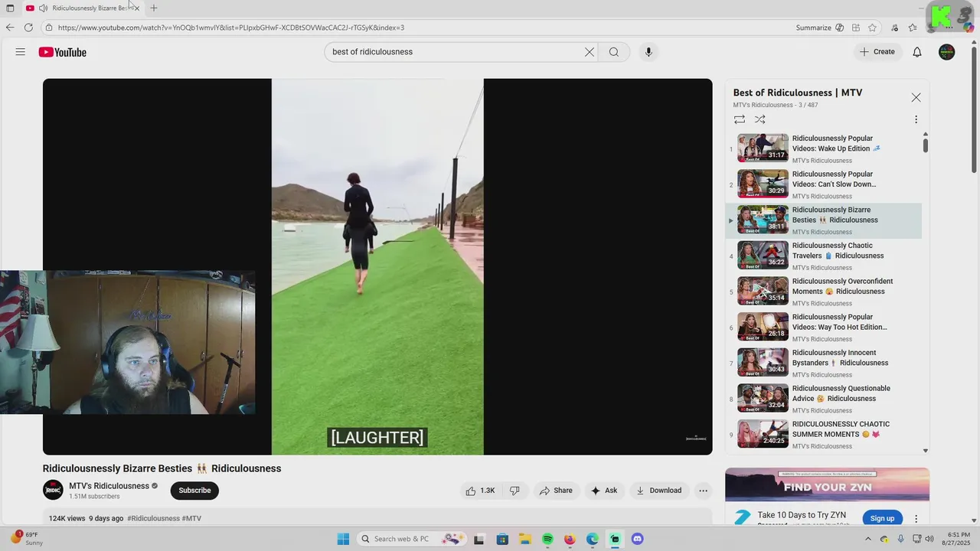Image resolution: width=980 pixels, height=551 pixels.
Task: Dislike the video with thumbs down
Action: tap(514, 491)
